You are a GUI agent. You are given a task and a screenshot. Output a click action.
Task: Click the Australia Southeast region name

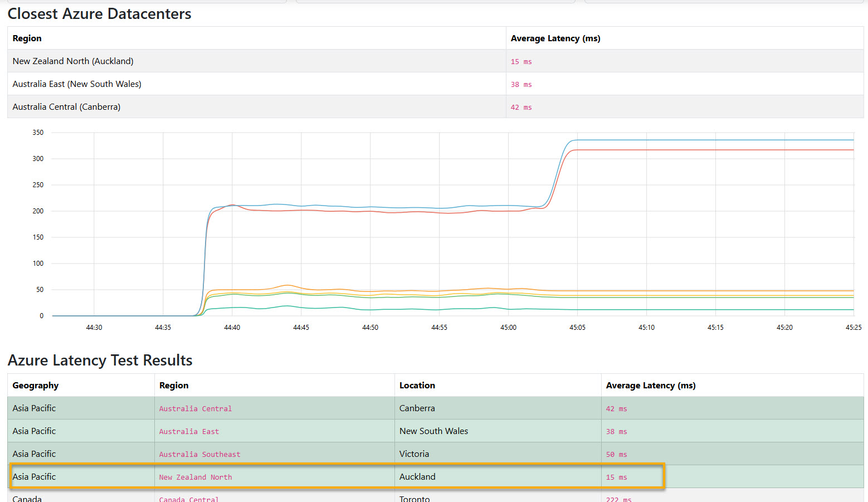pos(199,455)
